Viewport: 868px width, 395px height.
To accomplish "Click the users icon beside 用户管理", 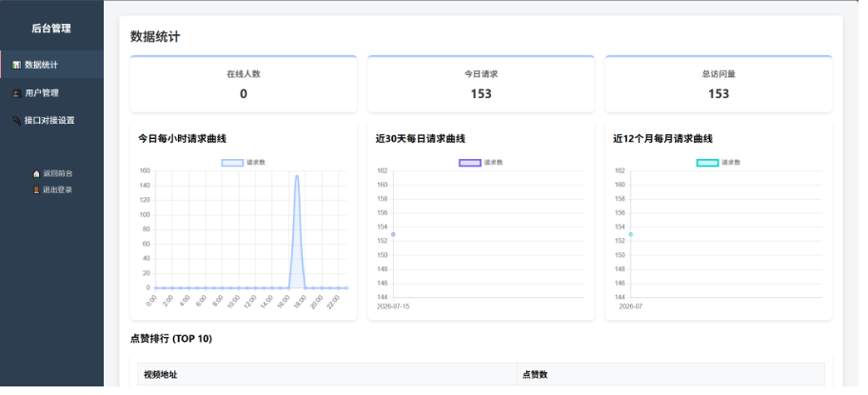I will click(16, 93).
